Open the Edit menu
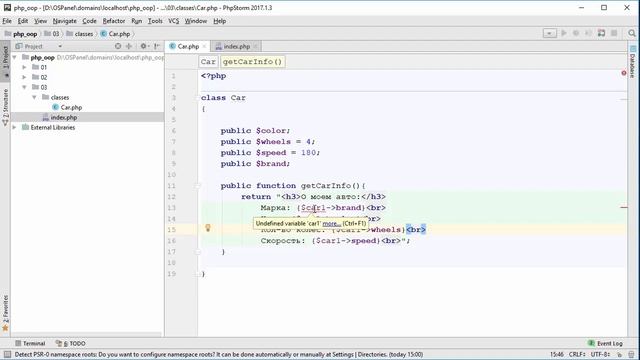Image resolution: width=640 pixels, height=360 pixels. (23, 21)
